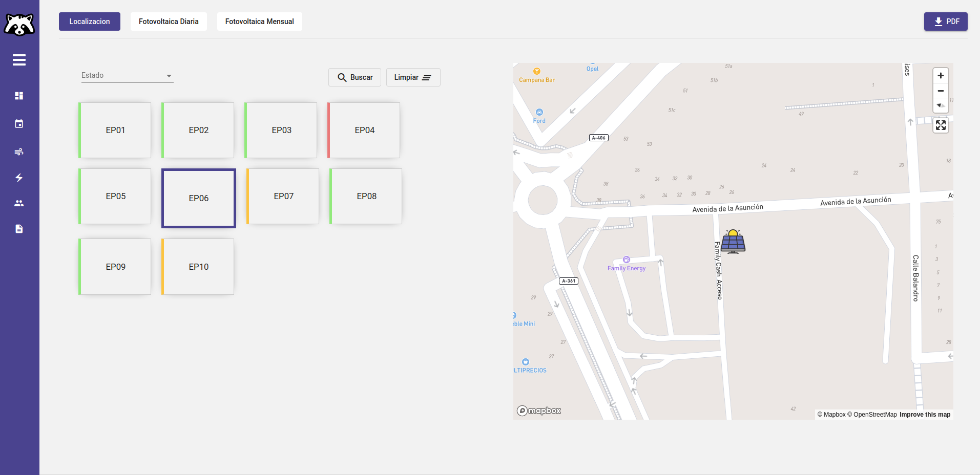Viewport: 980px width, 475px height.
Task: Zoom in on the map
Action: click(941, 76)
